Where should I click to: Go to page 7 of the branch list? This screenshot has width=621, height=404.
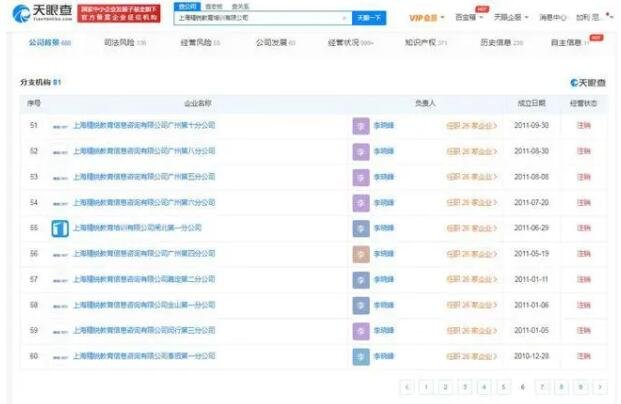pos(542,387)
